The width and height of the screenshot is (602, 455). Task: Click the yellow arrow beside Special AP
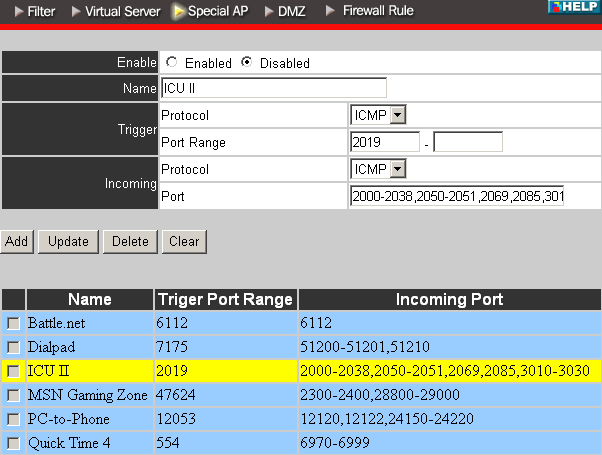(x=179, y=12)
